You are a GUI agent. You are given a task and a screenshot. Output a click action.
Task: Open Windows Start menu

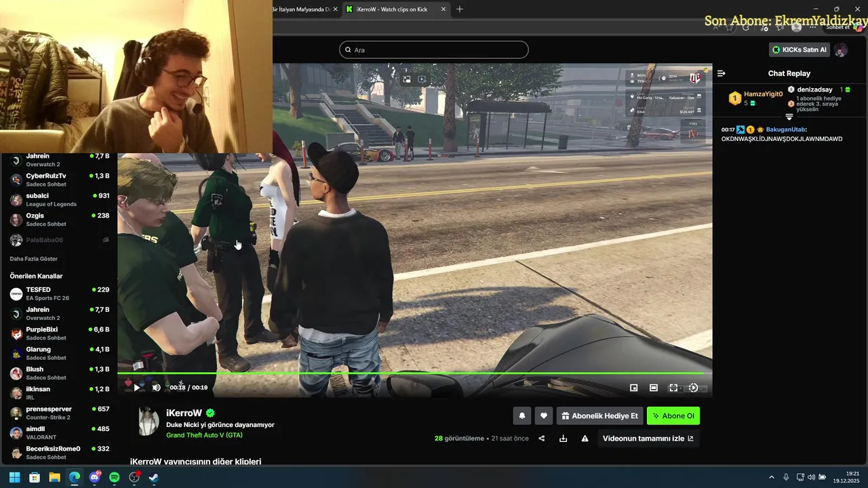coord(14,477)
